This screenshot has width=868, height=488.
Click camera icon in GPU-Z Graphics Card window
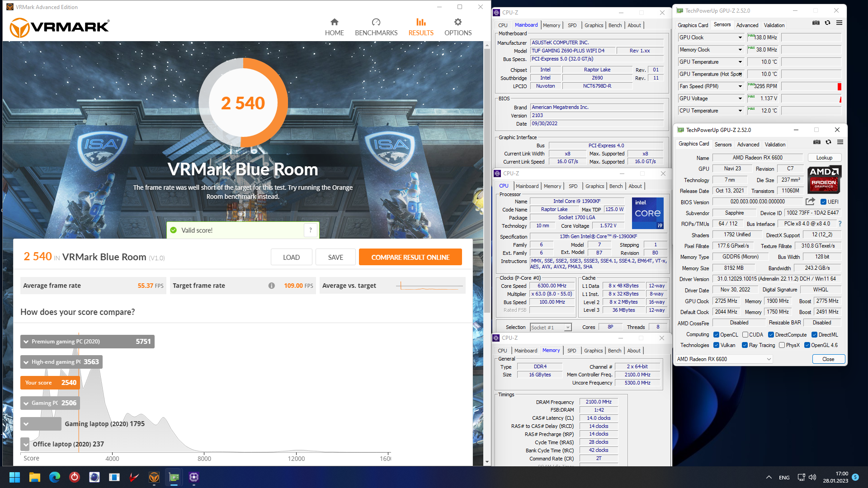click(817, 142)
